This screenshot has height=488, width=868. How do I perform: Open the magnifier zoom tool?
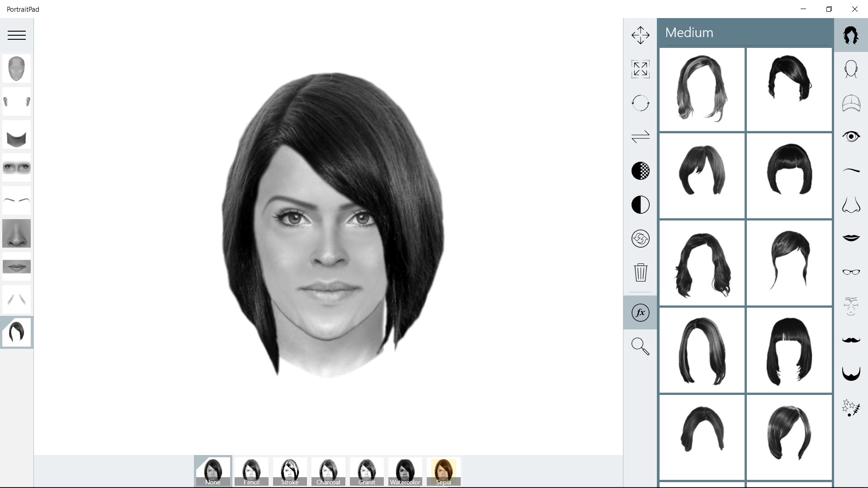tap(640, 347)
